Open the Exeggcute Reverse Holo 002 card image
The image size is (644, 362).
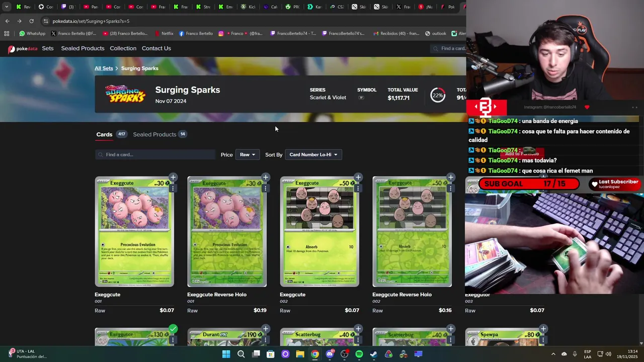pos(412,232)
